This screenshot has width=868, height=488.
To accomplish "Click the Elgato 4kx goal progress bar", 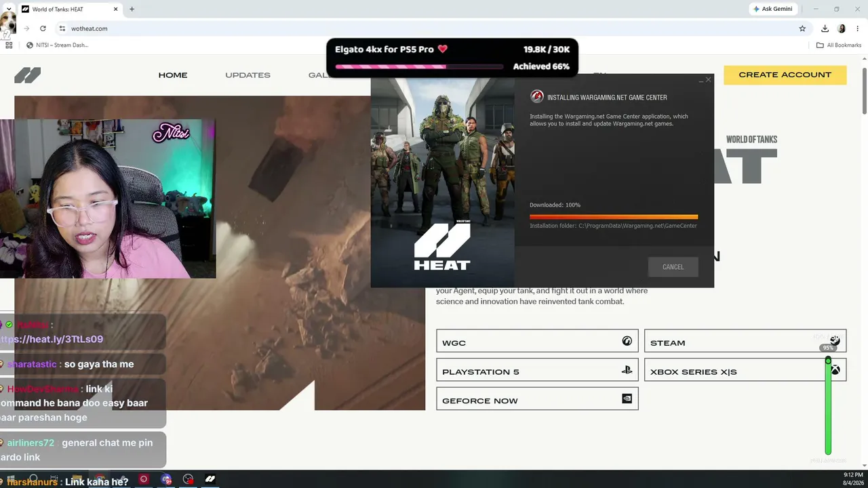I will tap(419, 67).
